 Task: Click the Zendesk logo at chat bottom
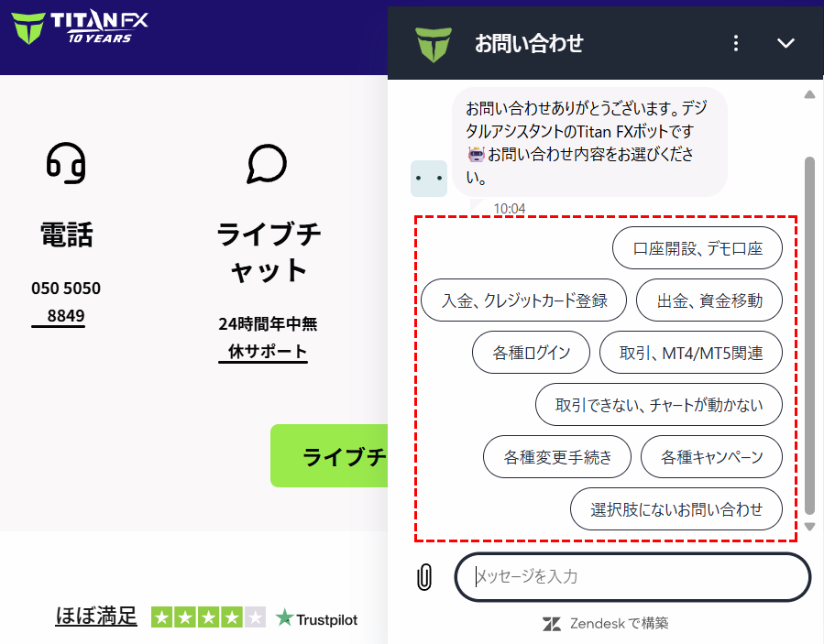pyautogui.click(x=551, y=624)
